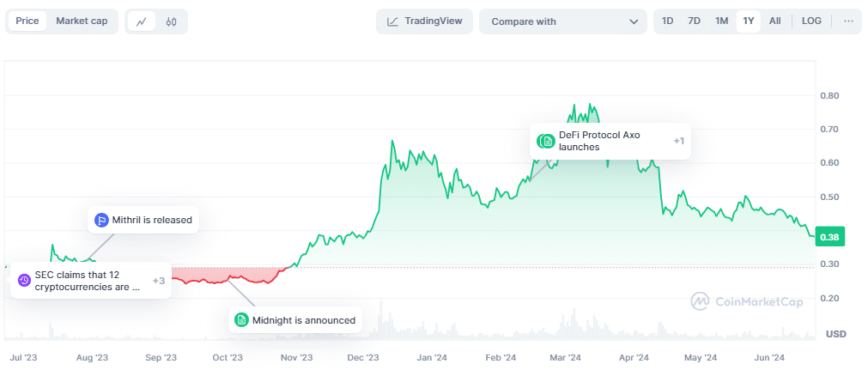Image resolution: width=868 pixels, height=376 pixels.
Task: Select the Price view toggle
Action: pos(27,21)
